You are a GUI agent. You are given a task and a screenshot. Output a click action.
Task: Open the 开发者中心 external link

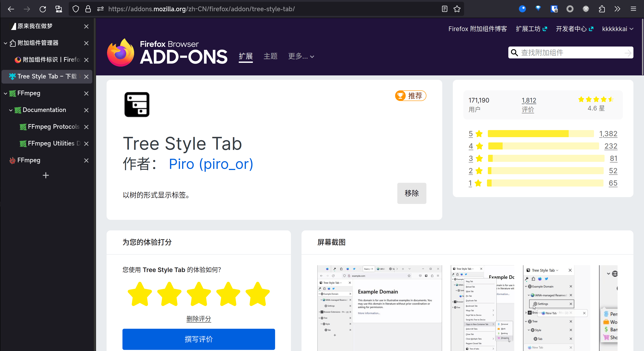point(574,29)
